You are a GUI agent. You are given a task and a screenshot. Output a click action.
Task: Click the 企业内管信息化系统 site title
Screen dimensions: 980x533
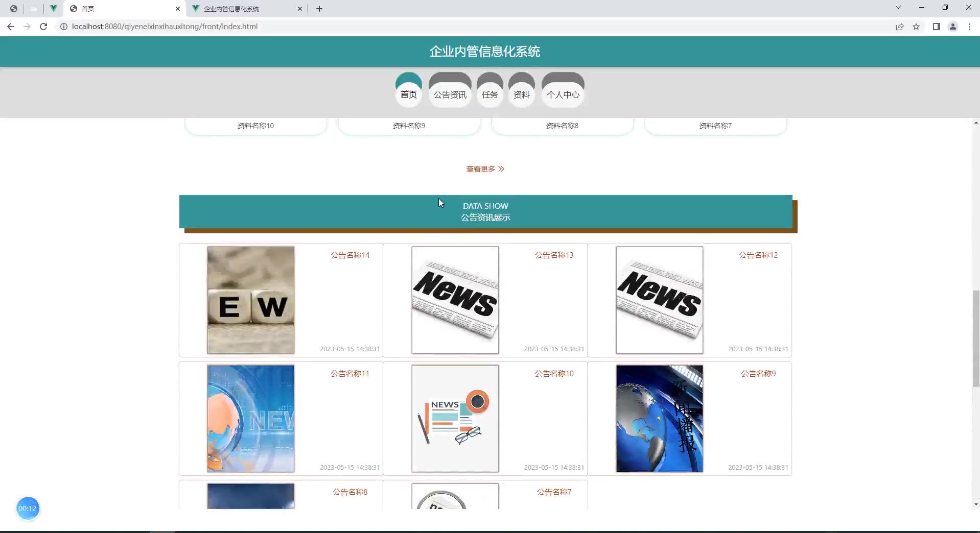pyautogui.click(x=485, y=52)
